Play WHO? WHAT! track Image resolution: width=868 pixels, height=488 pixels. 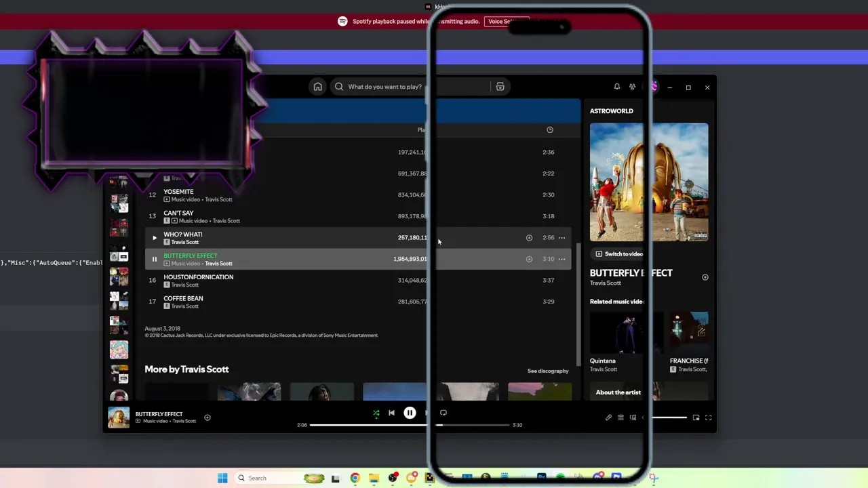tap(154, 238)
